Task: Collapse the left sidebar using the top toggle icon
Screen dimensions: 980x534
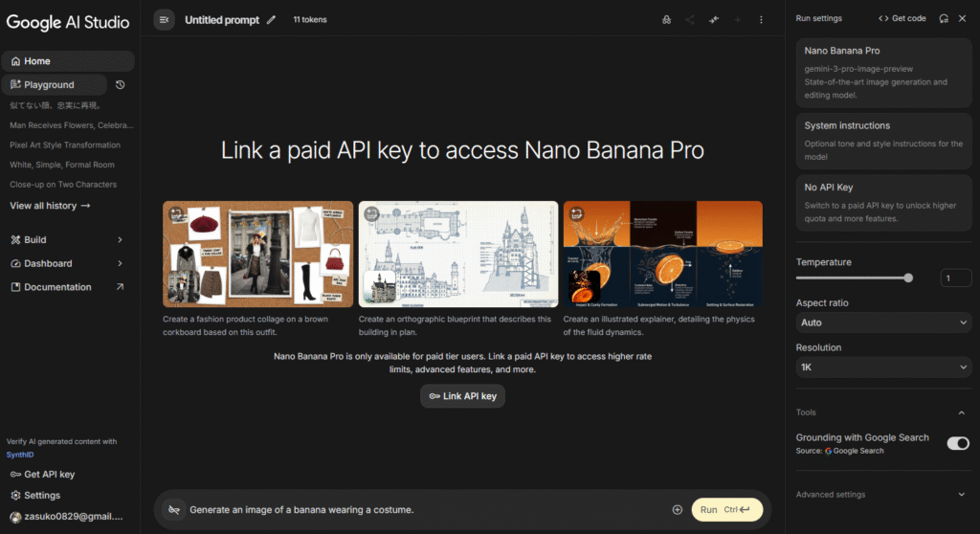Action: click(x=164, y=19)
